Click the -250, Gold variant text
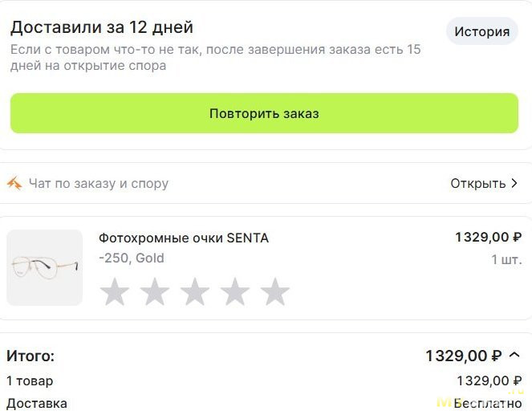Image resolution: width=532 pixels, height=415 pixels. coord(132,258)
